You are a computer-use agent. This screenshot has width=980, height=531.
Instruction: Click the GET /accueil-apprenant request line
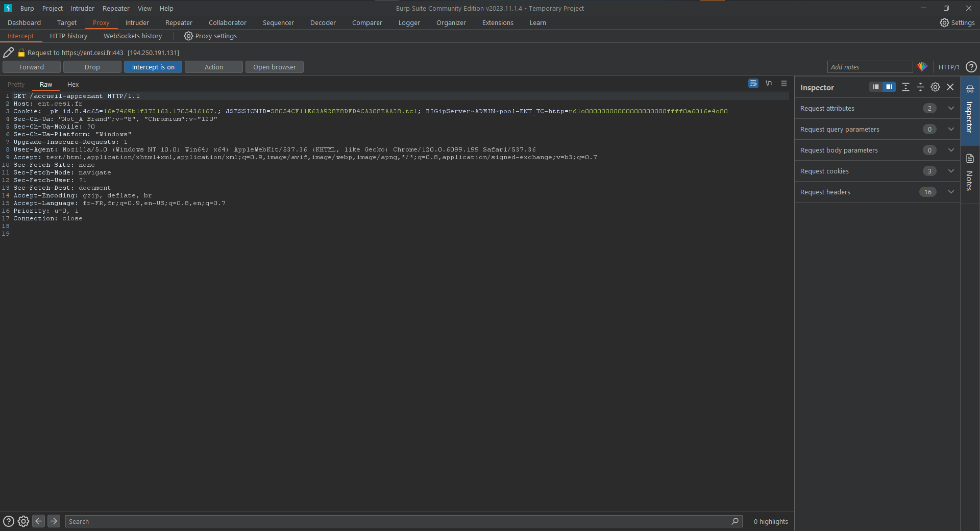pos(77,96)
